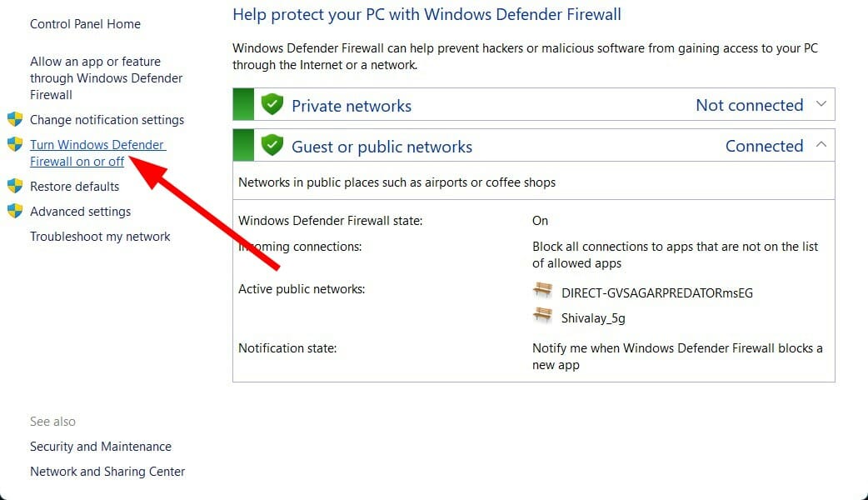Click the chevron next to Not connected
This screenshot has height=500, width=868.
pyautogui.click(x=821, y=103)
